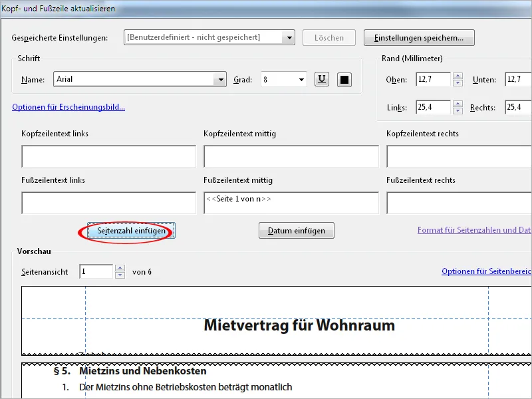This screenshot has height=399, width=532.
Task: Click into Kopfzeilentext rechts field
Action: click(459, 156)
